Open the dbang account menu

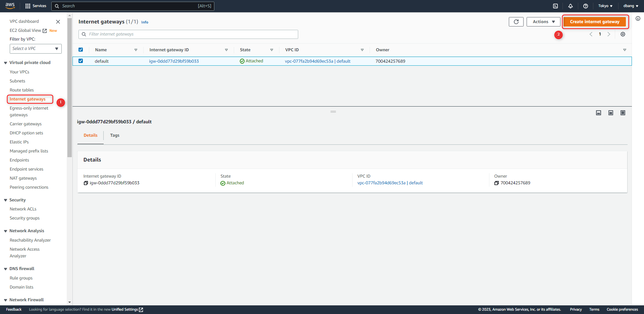click(x=631, y=6)
